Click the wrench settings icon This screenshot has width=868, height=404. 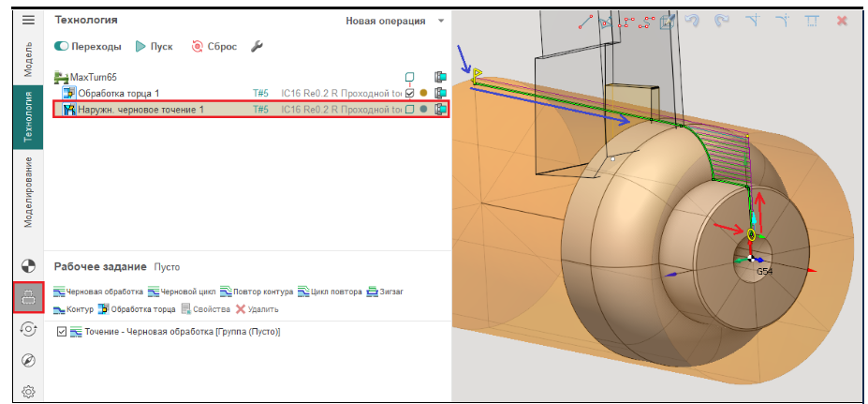tap(257, 46)
